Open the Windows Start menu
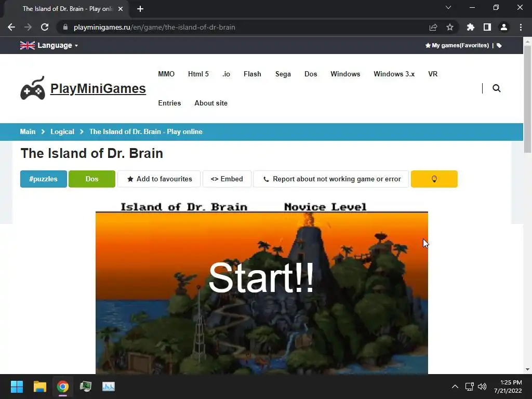 coord(17,387)
